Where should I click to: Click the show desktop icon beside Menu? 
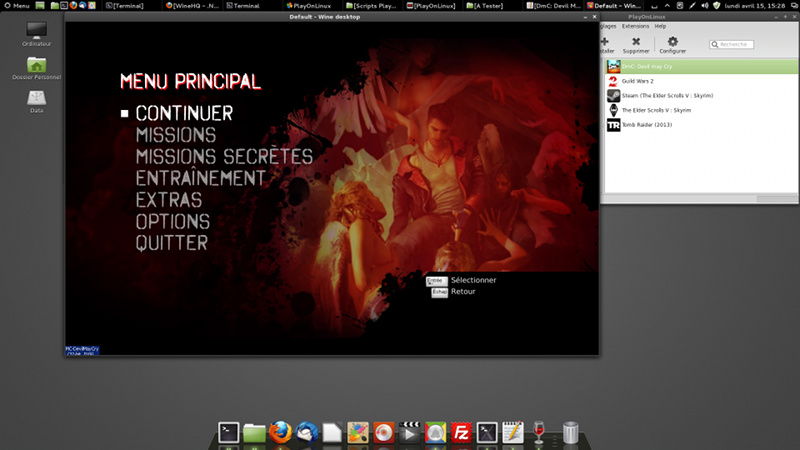[40, 6]
